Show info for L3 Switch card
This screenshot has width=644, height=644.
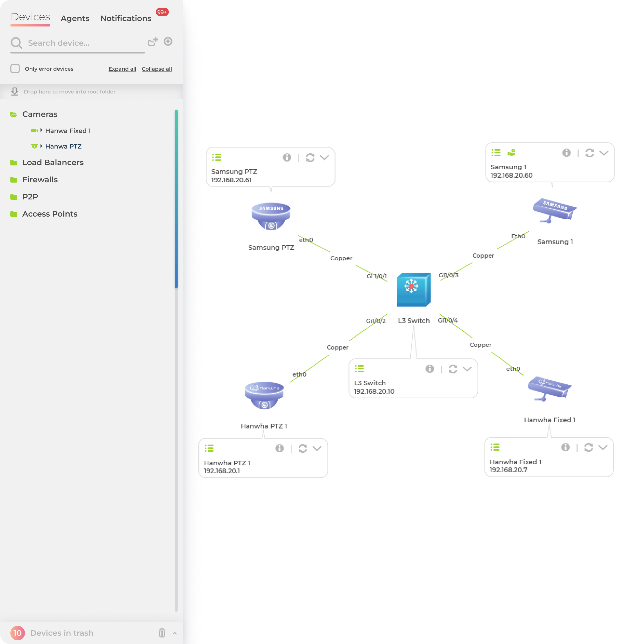coord(430,369)
